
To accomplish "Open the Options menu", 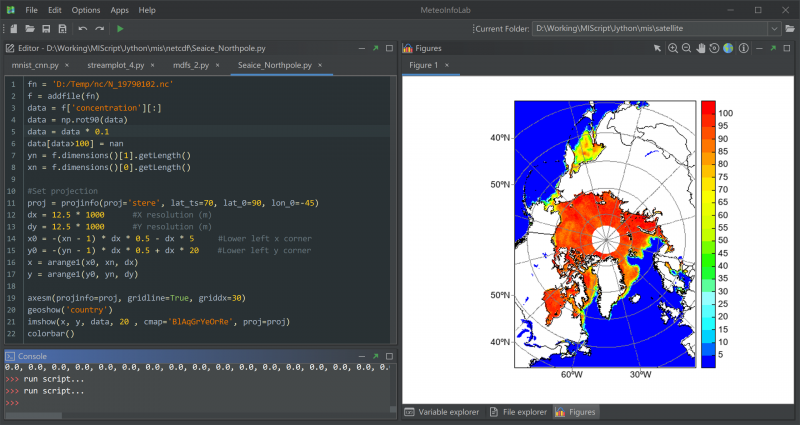I will click(x=86, y=9).
